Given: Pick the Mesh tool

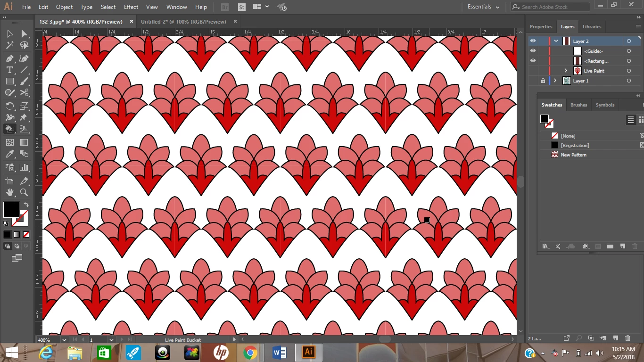Looking at the screenshot, I should (x=9, y=142).
